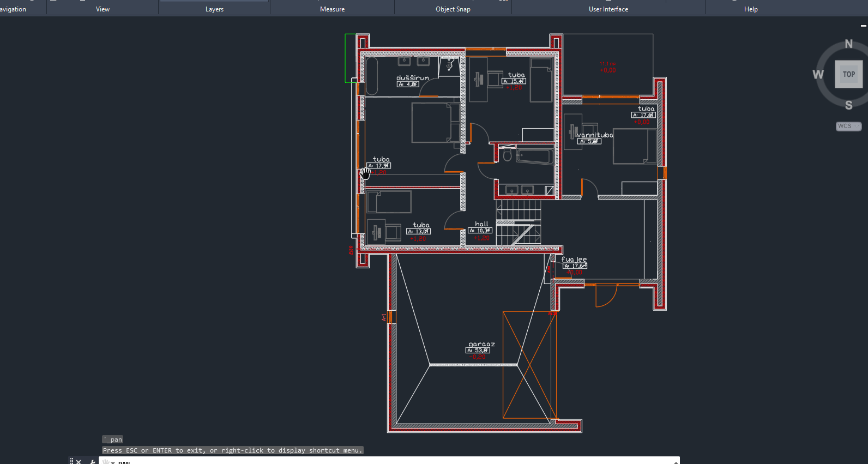
Task: Click the Help panel label
Action: tap(751, 9)
